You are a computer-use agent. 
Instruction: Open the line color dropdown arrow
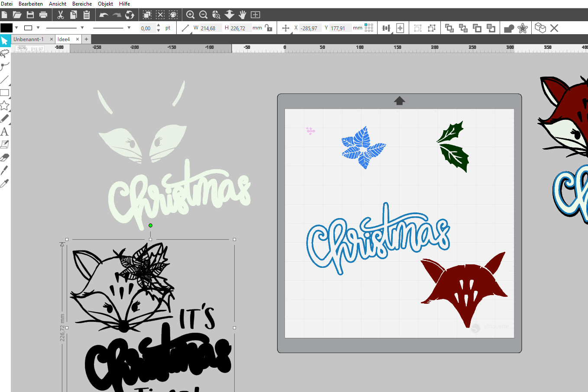38,28
